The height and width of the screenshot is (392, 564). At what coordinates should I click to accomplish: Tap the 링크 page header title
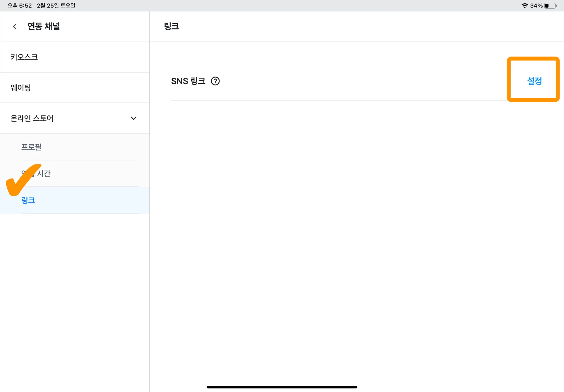171,26
